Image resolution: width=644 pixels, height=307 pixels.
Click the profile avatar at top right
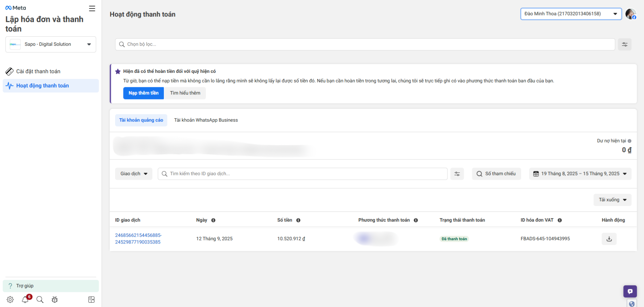[631, 14]
